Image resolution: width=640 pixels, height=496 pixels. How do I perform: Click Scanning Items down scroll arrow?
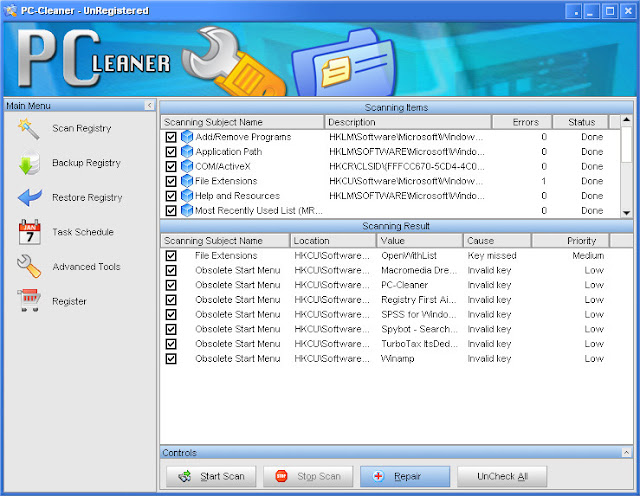pos(627,213)
